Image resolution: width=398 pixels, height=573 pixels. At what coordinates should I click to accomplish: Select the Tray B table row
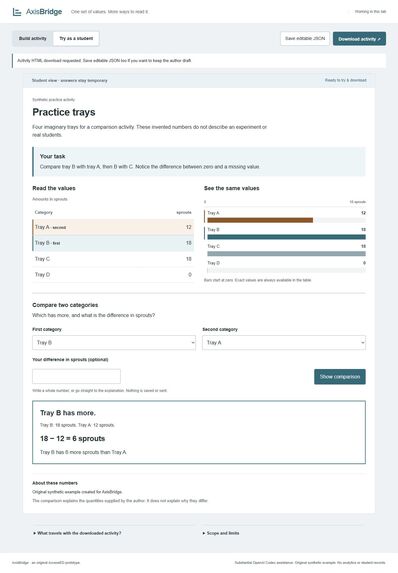pyautogui.click(x=113, y=243)
